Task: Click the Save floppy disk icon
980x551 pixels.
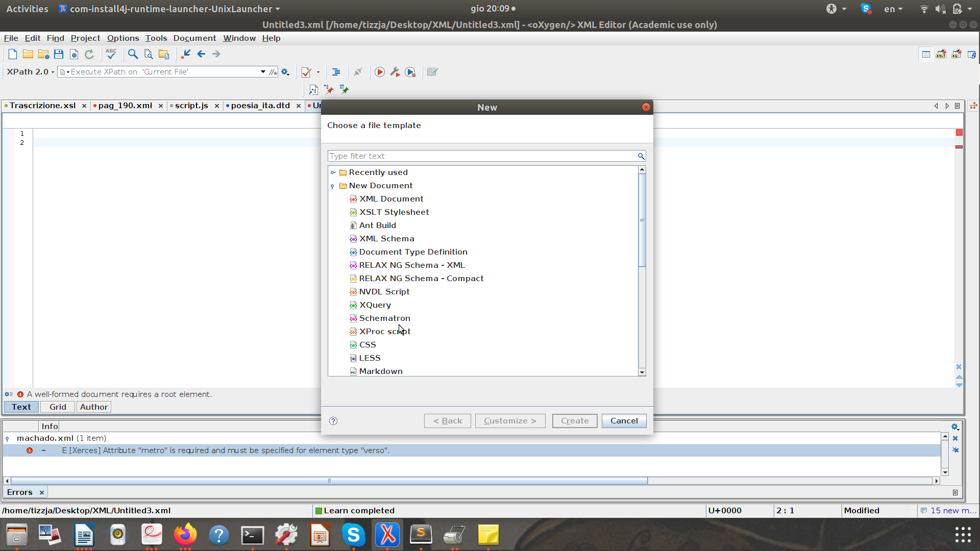Action: [59, 54]
